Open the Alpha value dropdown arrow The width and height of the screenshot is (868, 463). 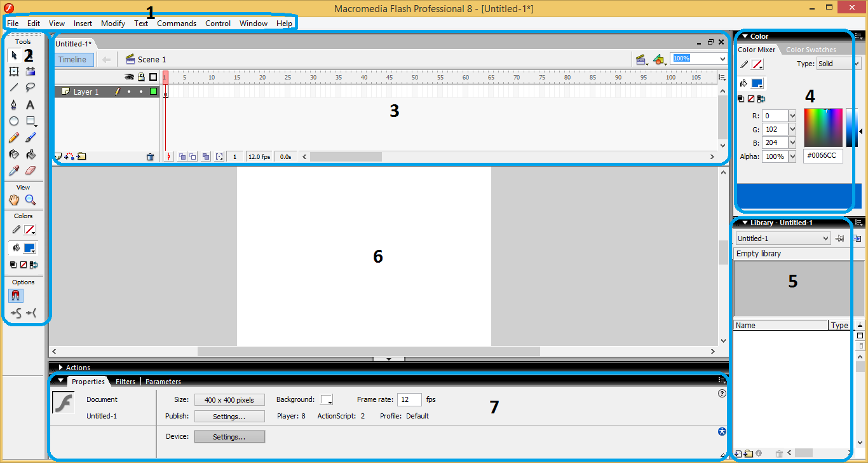pyautogui.click(x=792, y=156)
